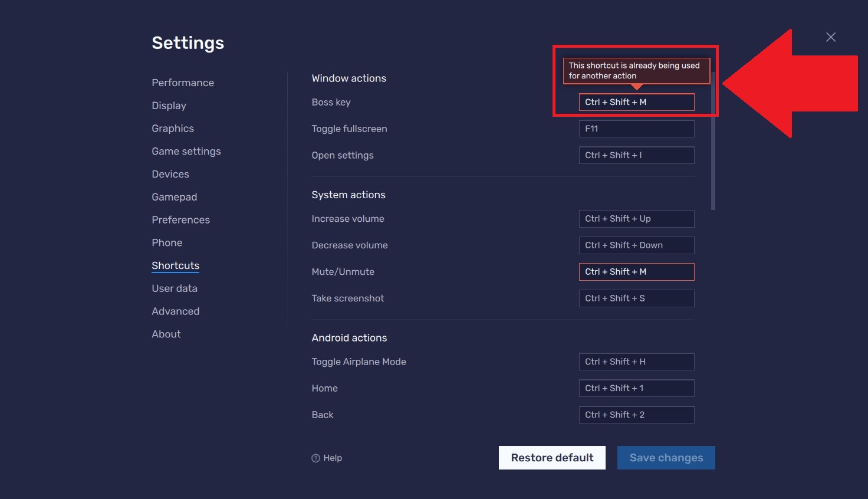Switch to Gamepad settings
Screen dimensions: 868x499
[x=174, y=196]
